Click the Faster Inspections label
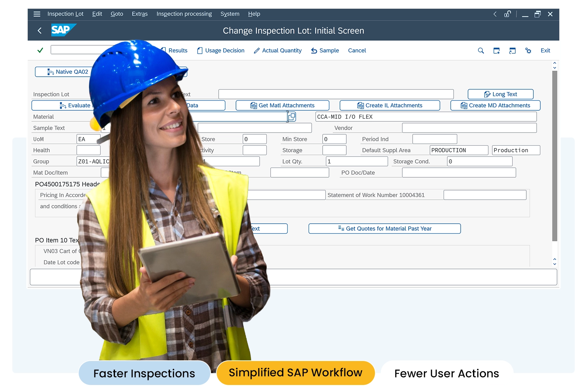 point(144,373)
